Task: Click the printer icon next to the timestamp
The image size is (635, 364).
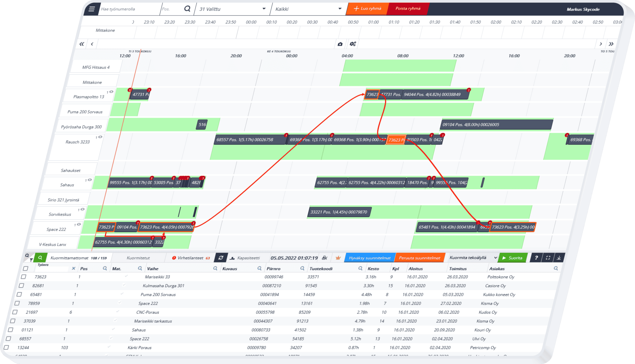Action: coord(324,257)
